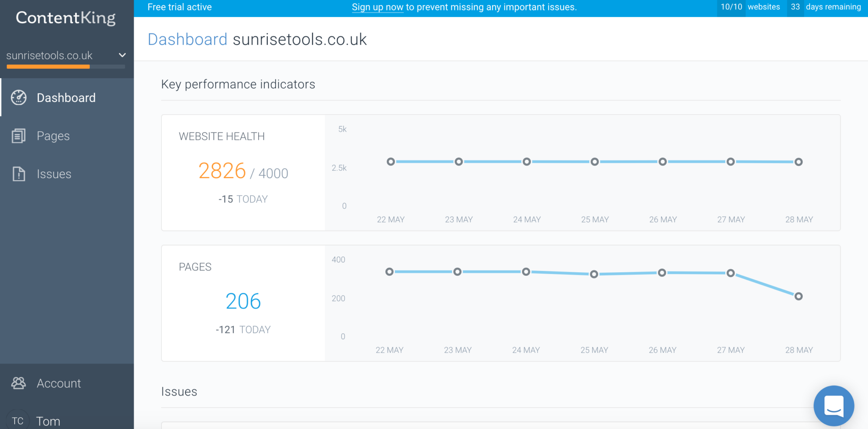Select the Dashboard gauge icon in sidebar
868x429 pixels.
pyautogui.click(x=18, y=97)
